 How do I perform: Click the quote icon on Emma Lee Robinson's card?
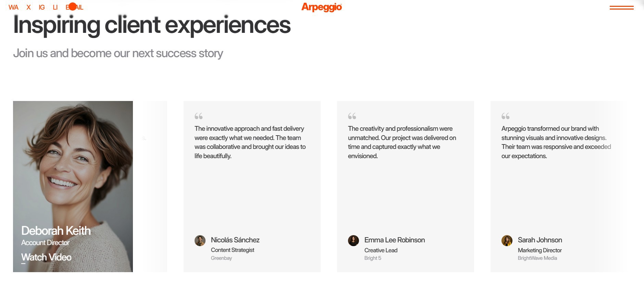coord(352,116)
